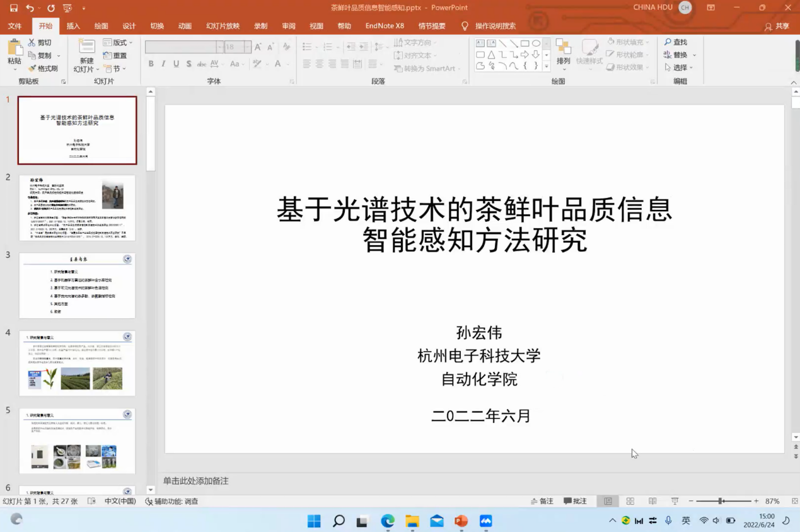Toggle Underline formatting
This screenshot has width=800, height=532.
177,64
